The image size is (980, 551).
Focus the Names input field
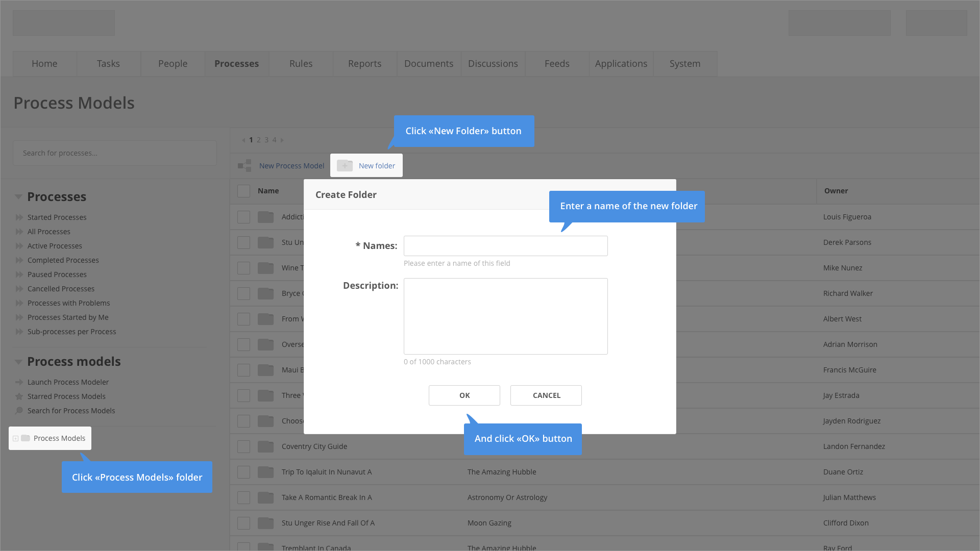click(x=505, y=246)
